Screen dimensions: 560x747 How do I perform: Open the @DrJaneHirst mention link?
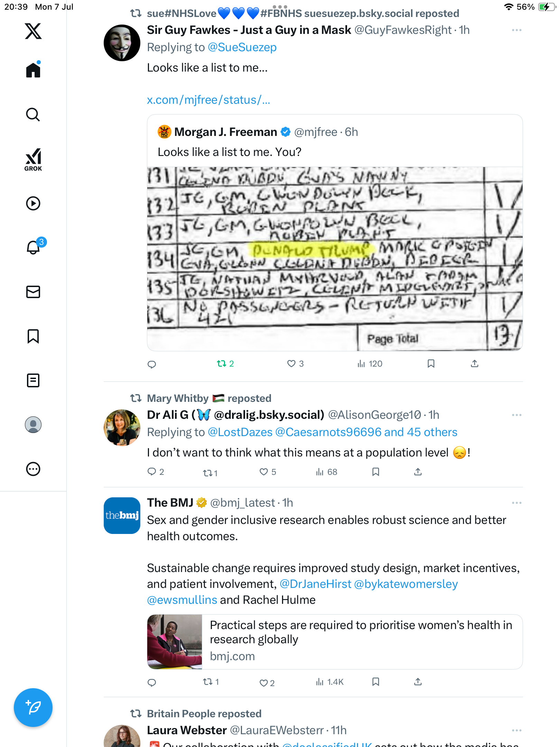point(315,584)
